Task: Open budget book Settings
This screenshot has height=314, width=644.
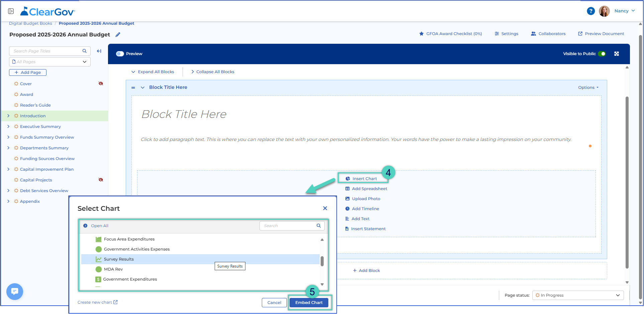Action: point(506,34)
